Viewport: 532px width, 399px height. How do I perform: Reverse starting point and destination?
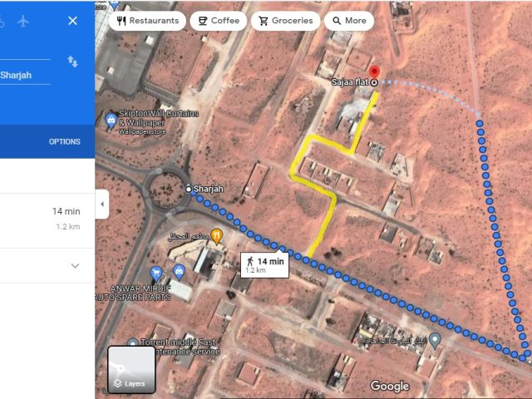pos(72,62)
